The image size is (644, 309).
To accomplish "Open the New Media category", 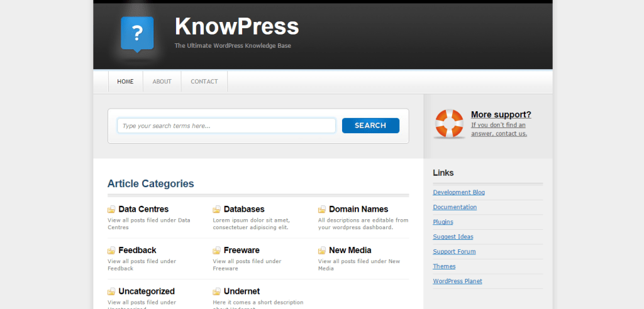I will click(x=350, y=250).
